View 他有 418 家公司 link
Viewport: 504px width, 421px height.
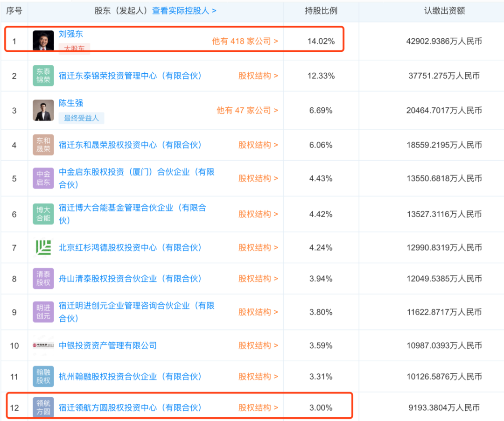click(x=245, y=41)
